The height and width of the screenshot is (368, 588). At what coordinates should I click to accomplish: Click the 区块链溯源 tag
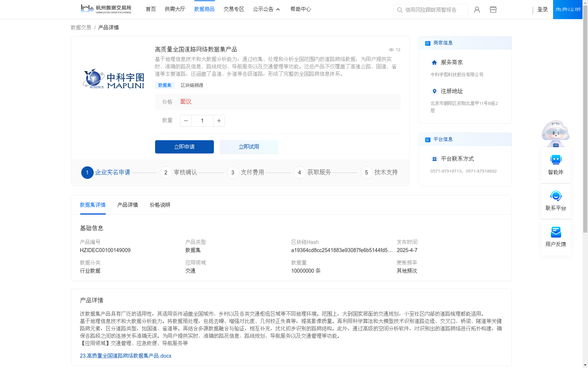(192, 85)
